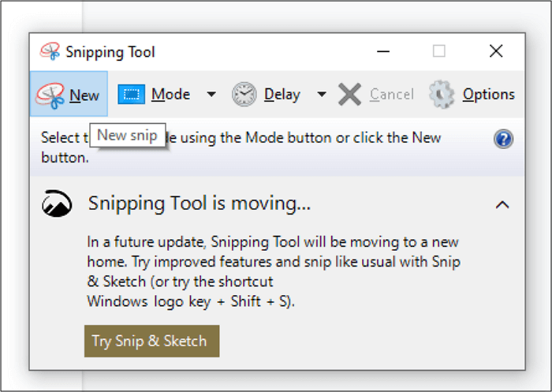Click the Delay text label in toolbar
Image resolution: width=552 pixels, height=392 pixels.
click(x=282, y=95)
